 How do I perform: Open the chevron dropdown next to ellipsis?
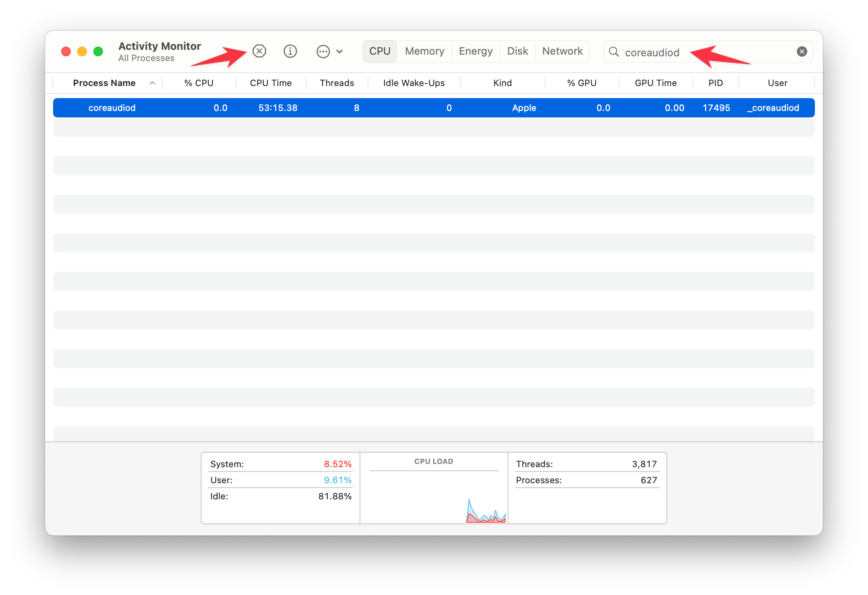pyautogui.click(x=340, y=51)
